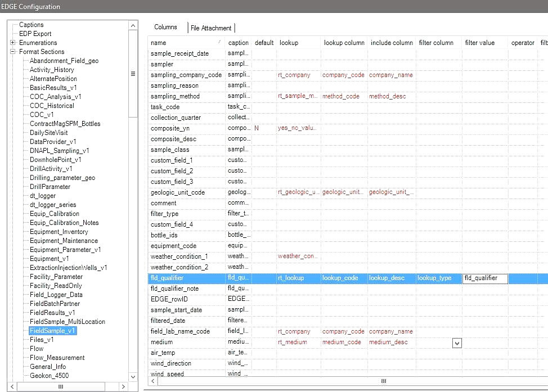Viewport: 548px width, 392px height.
Task: Click the rt_medium lookup cell
Action: tap(293, 342)
